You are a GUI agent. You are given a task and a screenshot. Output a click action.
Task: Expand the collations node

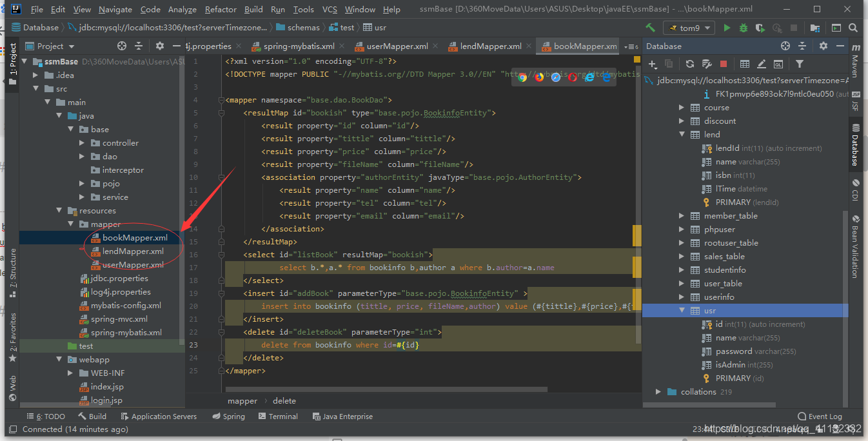pyautogui.click(x=658, y=392)
